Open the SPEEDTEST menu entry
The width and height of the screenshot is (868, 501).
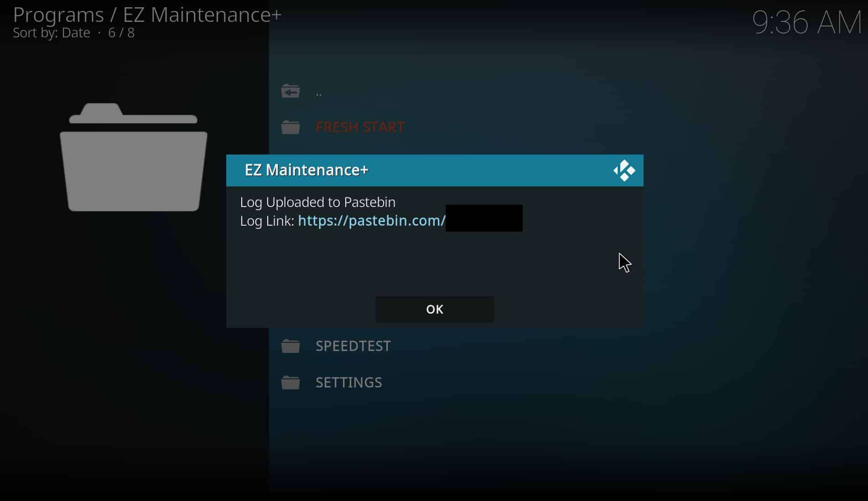[353, 346]
